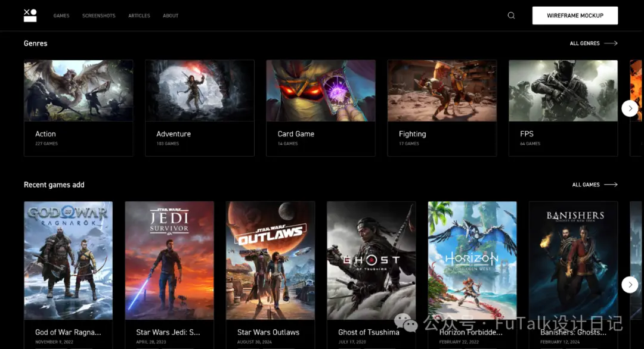Screen dimensions: 644x349
Task: Select the Fighting genre image
Action: click(442, 91)
